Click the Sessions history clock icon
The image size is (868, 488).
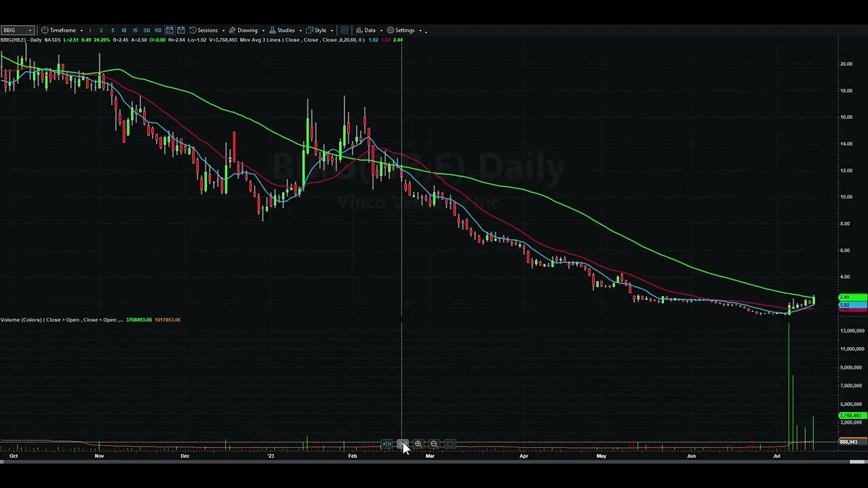click(x=193, y=30)
